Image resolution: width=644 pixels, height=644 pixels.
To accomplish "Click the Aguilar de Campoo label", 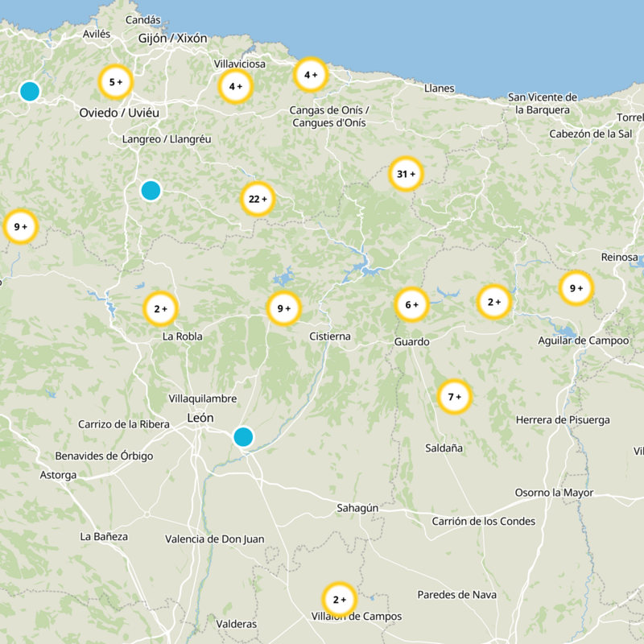I will [x=584, y=341].
